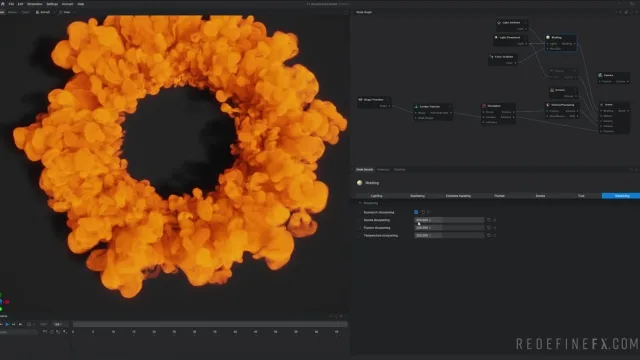Viewport: 640px width, 360px height.
Task: Select the Simulation node icon in graph
Action: (x=484, y=106)
